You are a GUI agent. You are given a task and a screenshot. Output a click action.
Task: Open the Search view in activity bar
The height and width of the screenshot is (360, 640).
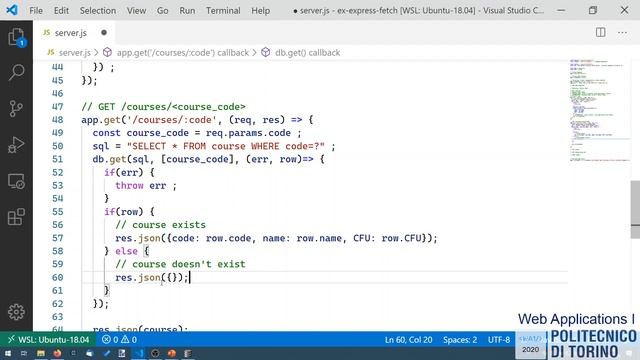pyautogui.click(x=16, y=72)
